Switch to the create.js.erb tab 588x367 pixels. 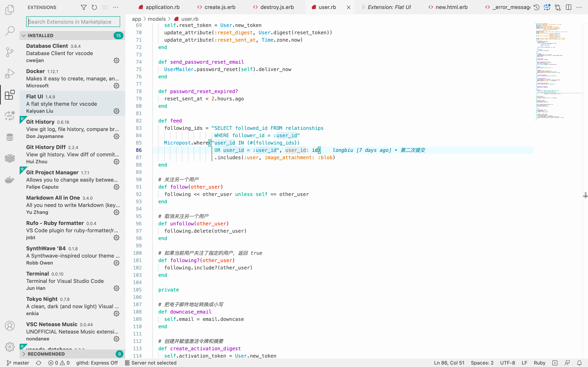(x=216, y=7)
